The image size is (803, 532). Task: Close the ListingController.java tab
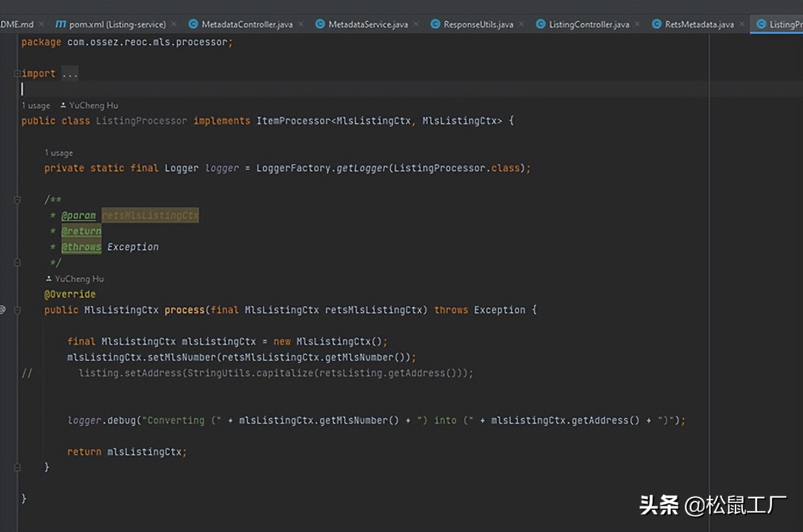(637, 24)
